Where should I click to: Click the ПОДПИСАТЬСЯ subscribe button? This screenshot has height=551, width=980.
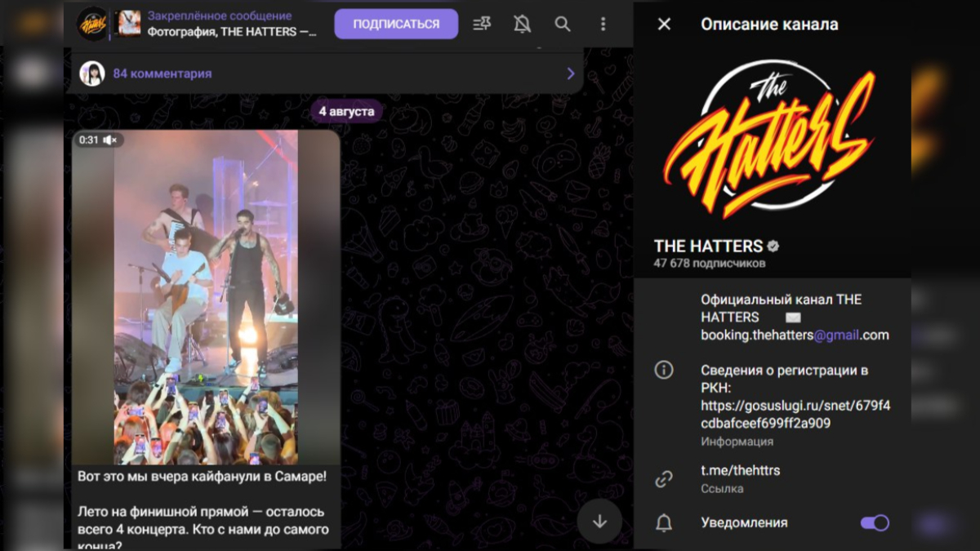(x=396, y=24)
